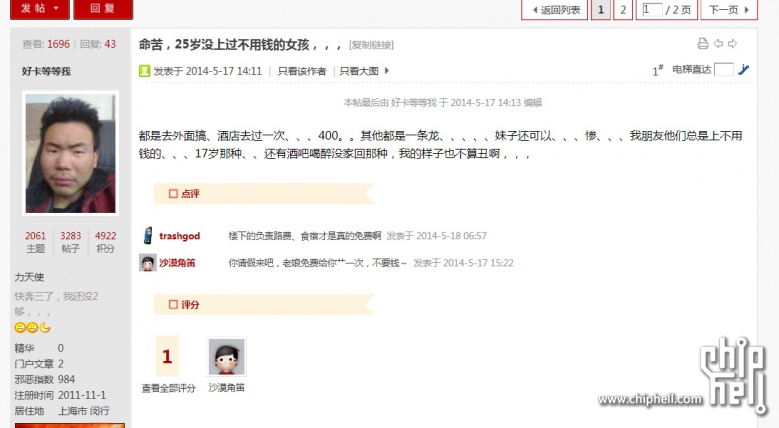This screenshot has height=428, width=779.
Task: Click the green poster status icon beside post date
Action: tap(144, 71)
